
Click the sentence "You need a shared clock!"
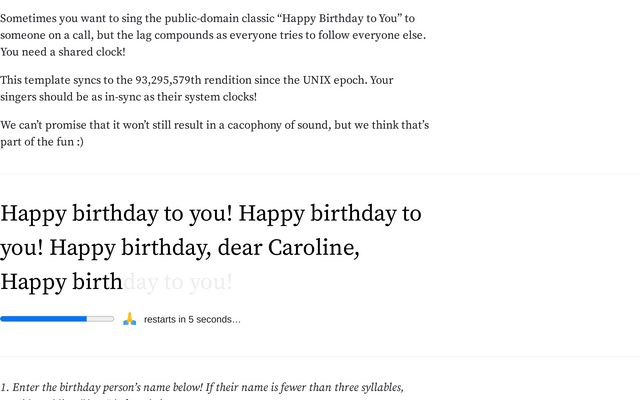point(63,52)
